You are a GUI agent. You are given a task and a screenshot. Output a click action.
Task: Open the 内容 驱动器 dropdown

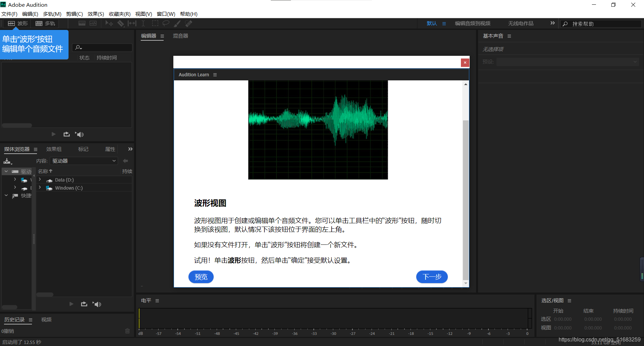(84, 161)
